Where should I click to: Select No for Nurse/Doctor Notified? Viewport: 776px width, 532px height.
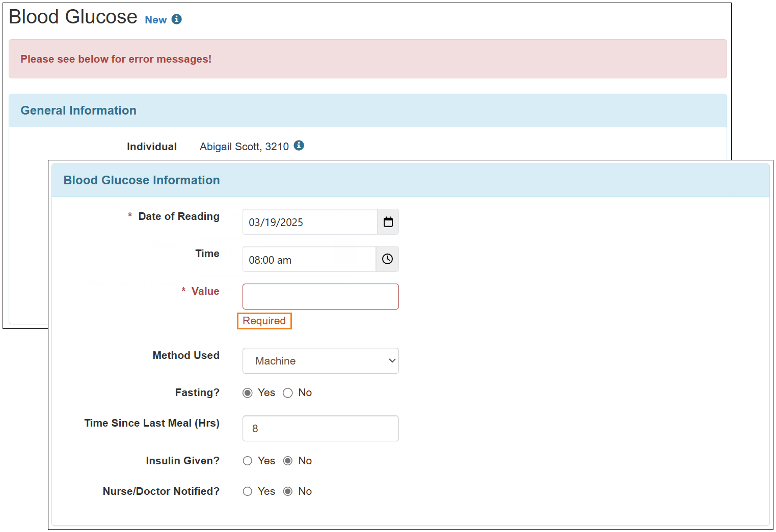(288, 491)
